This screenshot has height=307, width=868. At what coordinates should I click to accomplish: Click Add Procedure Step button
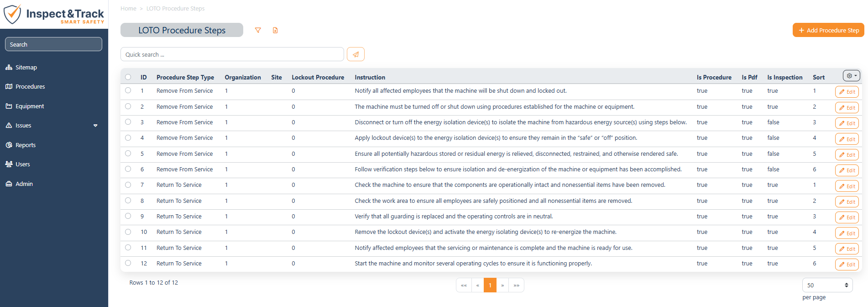coord(828,30)
